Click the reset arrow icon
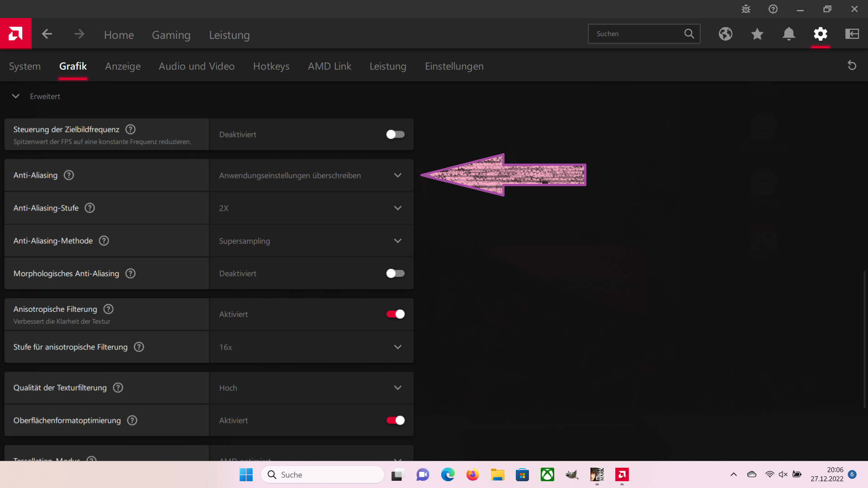This screenshot has width=868, height=488. click(852, 66)
